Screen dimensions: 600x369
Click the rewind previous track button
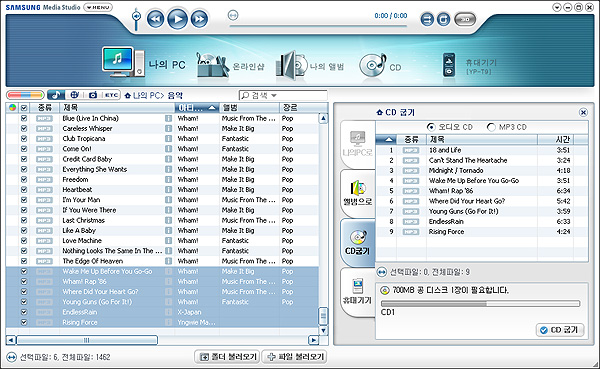pos(155,19)
